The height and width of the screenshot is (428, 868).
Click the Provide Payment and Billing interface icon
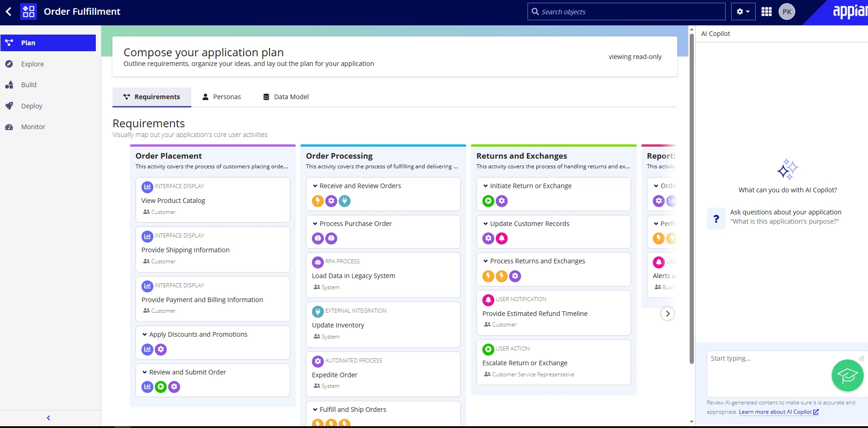click(147, 286)
